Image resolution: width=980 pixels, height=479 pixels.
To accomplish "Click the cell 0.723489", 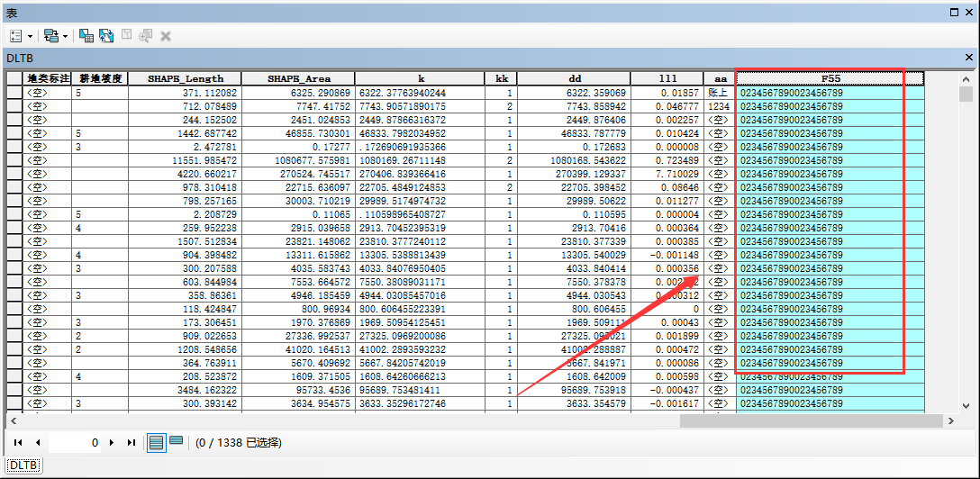I will [x=668, y=160].
